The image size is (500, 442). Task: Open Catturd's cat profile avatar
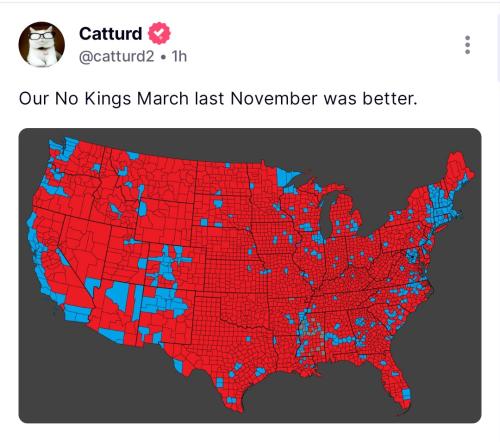pyautogui.click(x=41, y=45)
